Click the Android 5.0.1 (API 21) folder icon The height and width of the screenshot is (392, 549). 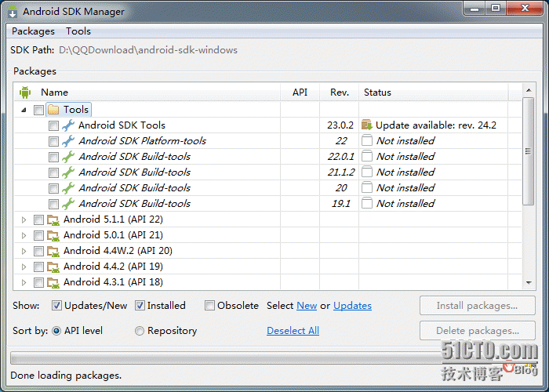(53, 235)
